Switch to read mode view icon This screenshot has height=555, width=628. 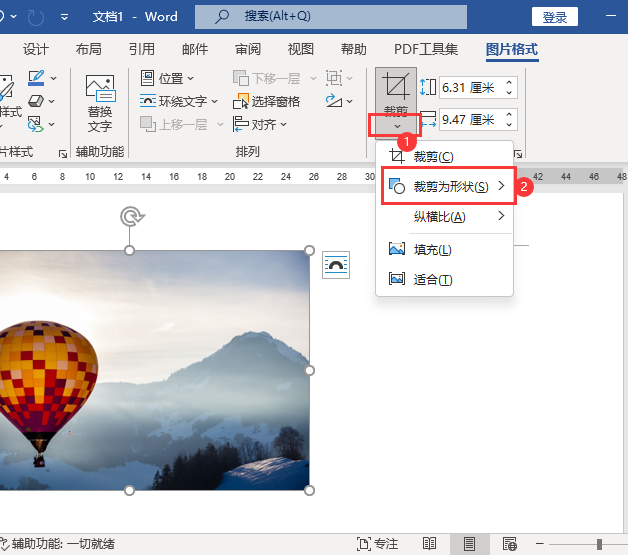pos(429,544)
